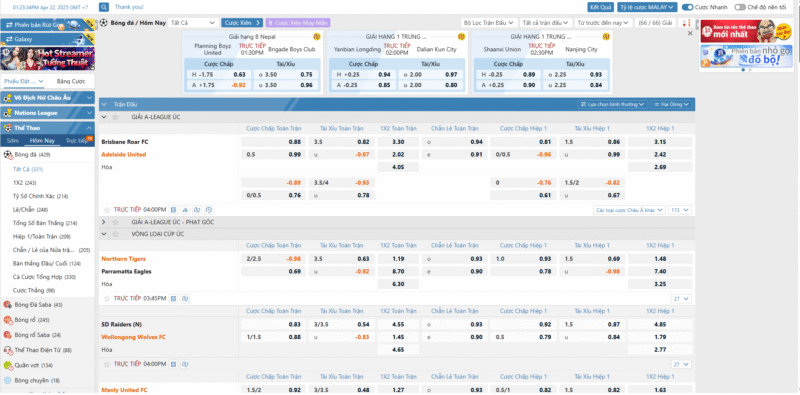Viewport: 800px width, 395px height.
Task: Click the search magnifier icon in header
Action: pos(104,7)
